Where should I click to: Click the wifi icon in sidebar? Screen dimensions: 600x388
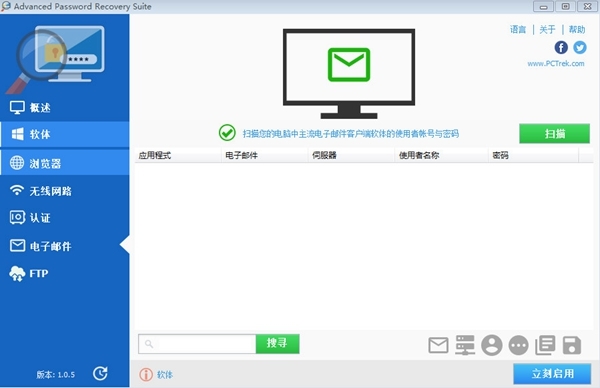[x=17, y=190]
